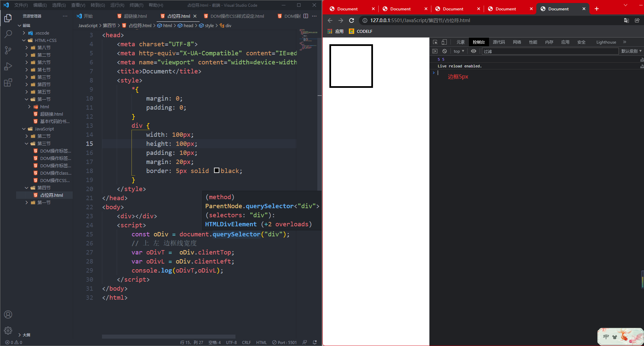Clear the DevTools console
Screen dimensions: 644x346
coord(444,51)
